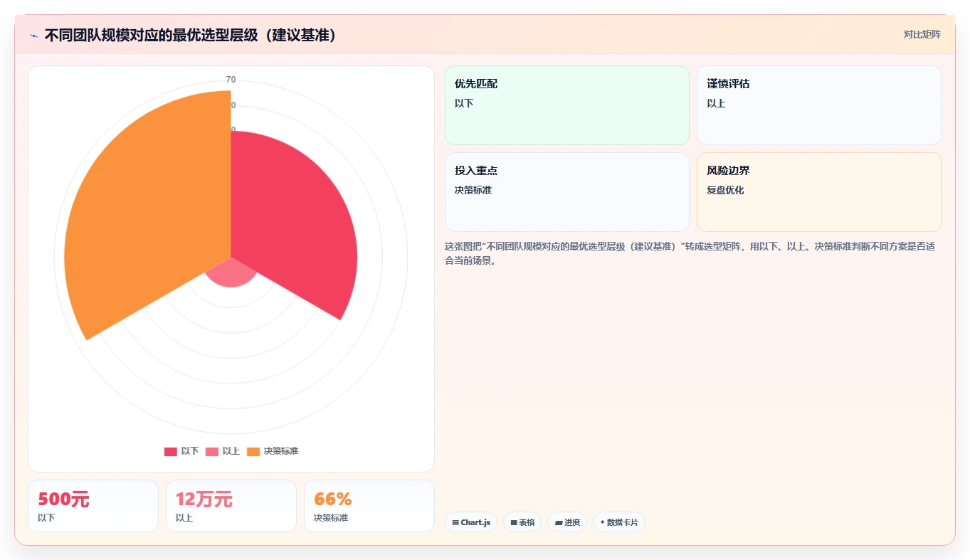Screen dimensions: 970x560
Task: Click the 以下 label under 500元
Action: click(x=46, y=518)
